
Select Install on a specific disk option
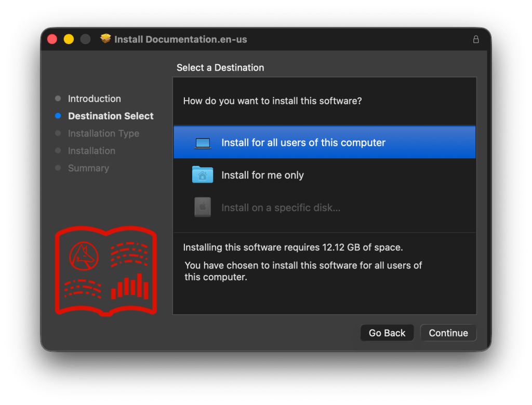(281, 208)
